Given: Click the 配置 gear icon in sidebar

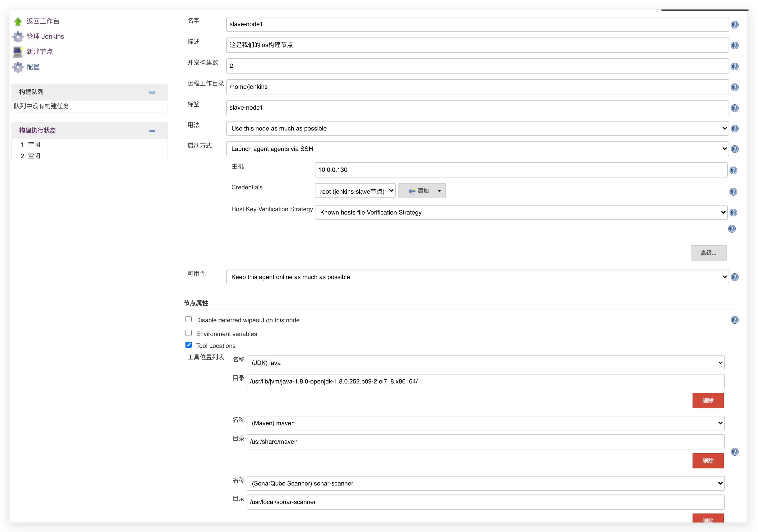Looking at the screenshot, I should coord(18,67).
